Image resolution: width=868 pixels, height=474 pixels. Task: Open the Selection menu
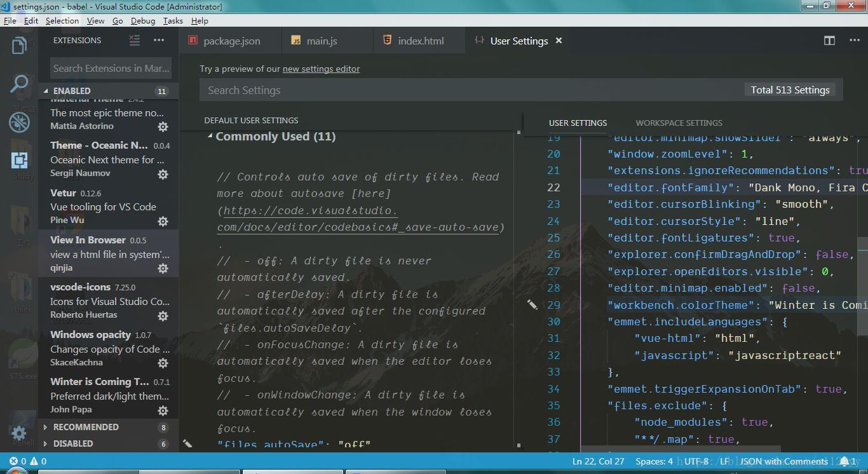pos(62,20)
